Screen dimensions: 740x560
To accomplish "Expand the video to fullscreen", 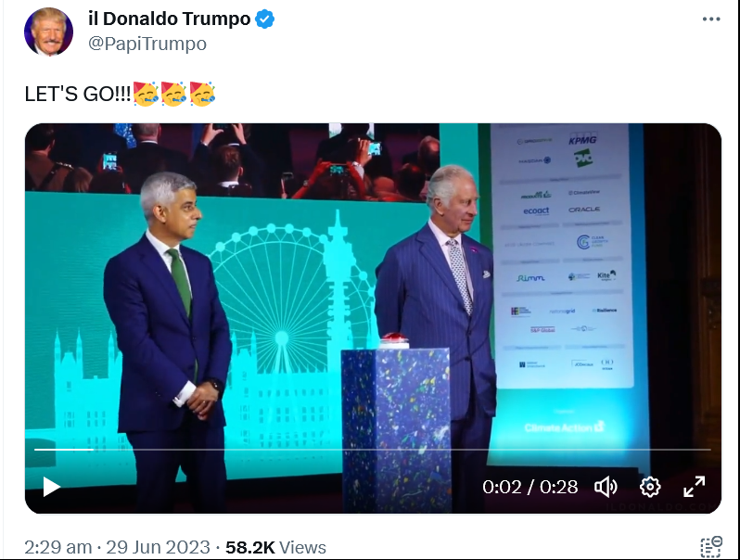I will pos(695,487).
